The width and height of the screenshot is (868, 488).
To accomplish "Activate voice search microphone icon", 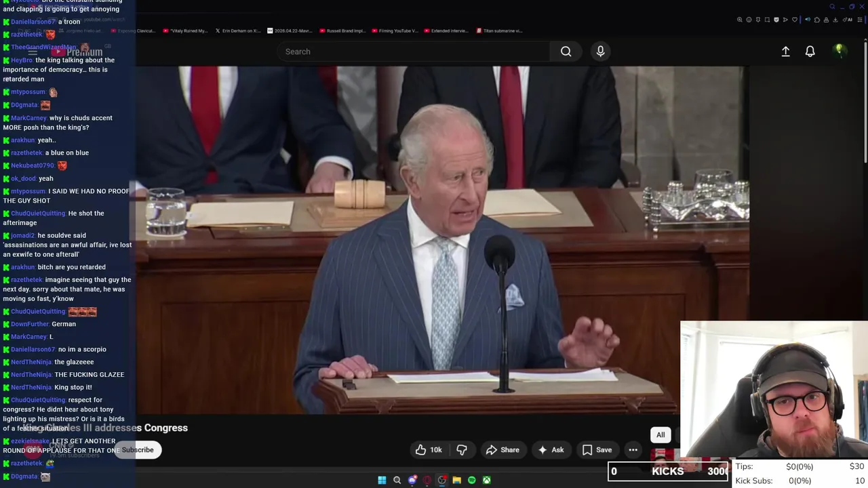I will [x=600, y=52].
